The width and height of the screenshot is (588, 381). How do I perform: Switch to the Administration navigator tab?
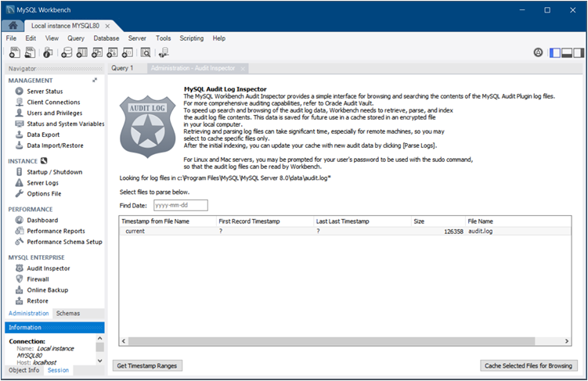pyautogui.click(x=28, y=313)
